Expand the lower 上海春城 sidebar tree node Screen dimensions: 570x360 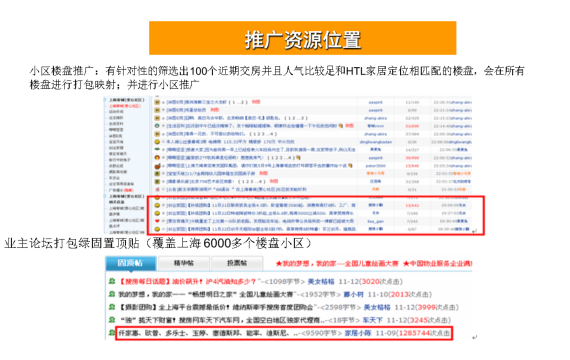pyautogui.click(x=105, y=196)
